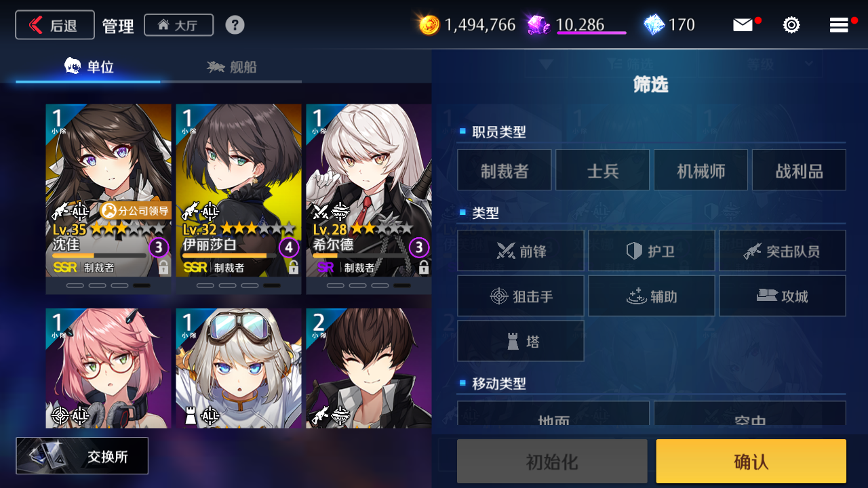Viewport: 868px width, 488px height.
Task: Open the mail inbox icon
Action: (743, 25)
